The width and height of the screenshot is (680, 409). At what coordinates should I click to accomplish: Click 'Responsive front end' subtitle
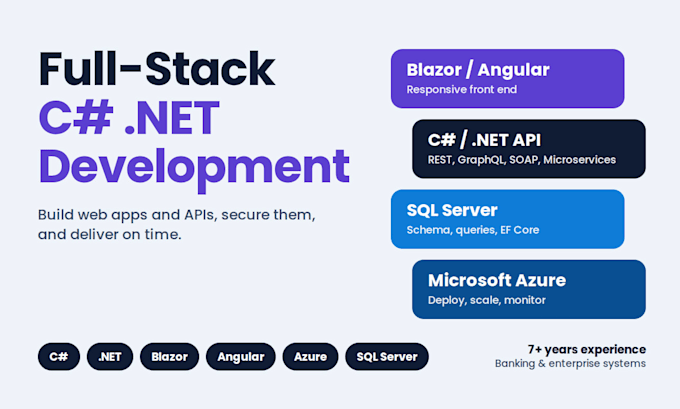coord(461,90)
